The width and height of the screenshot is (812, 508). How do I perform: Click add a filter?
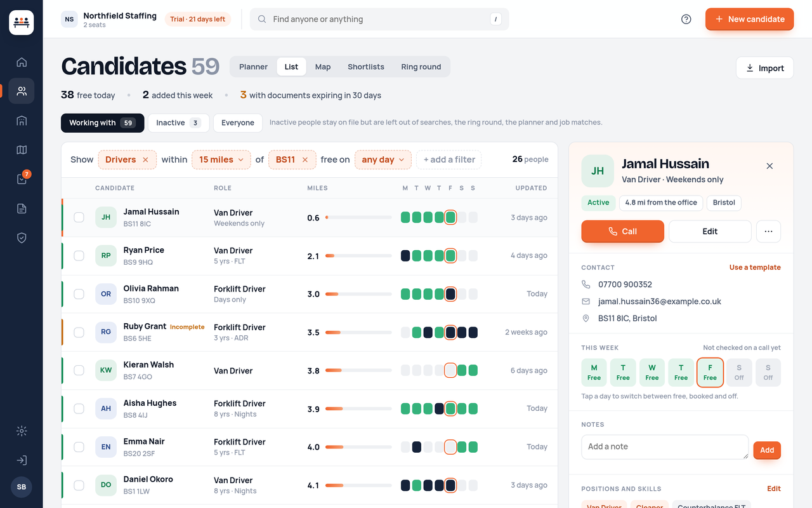(x=449, y=160)
